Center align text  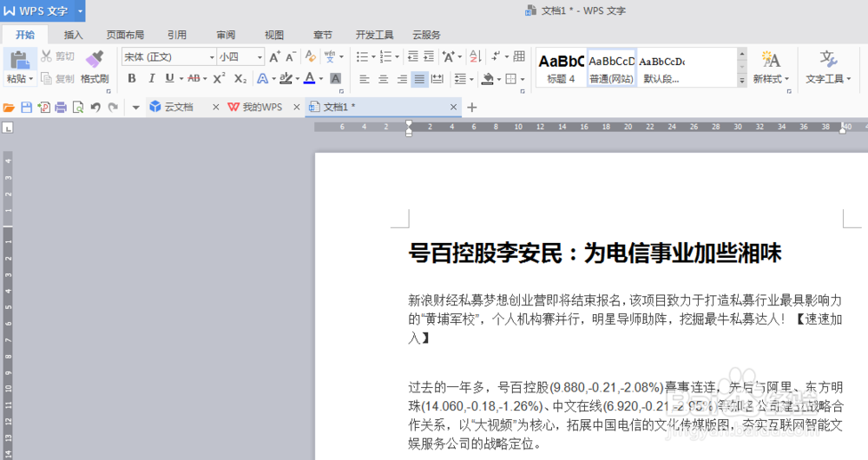pos(383,79)
